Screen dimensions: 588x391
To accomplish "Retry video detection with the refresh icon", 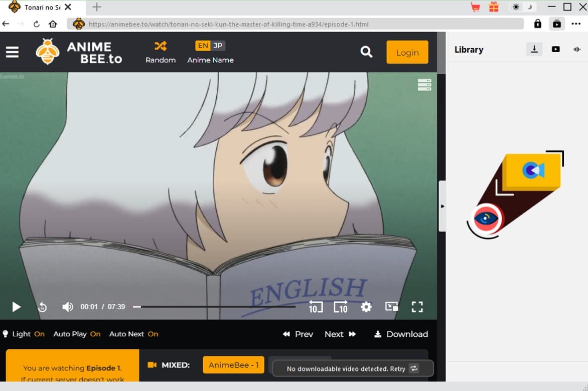I will [414, 368].
